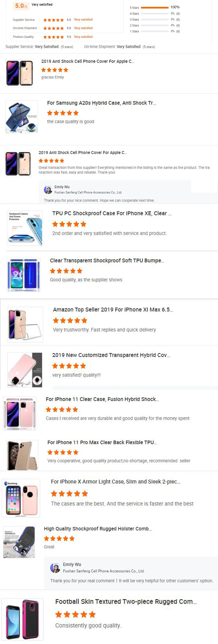Open the TPU PC Shockproof Case title
This screenshot has width=218, height=644.
tap(112, 213)
